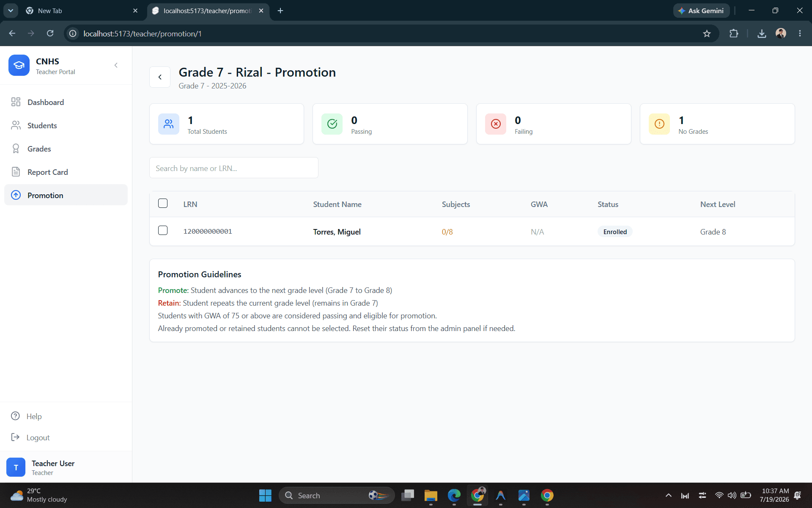Open Help in the sidebar
The image size is (812, 508).
click(x=34, y=416)
